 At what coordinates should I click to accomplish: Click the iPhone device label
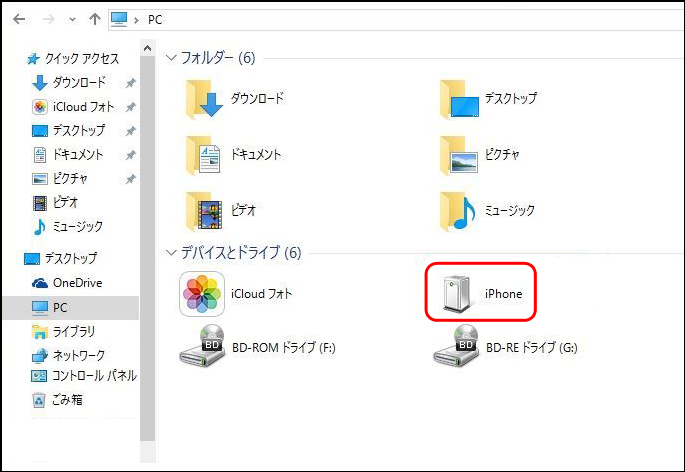(x=503, y=294)
